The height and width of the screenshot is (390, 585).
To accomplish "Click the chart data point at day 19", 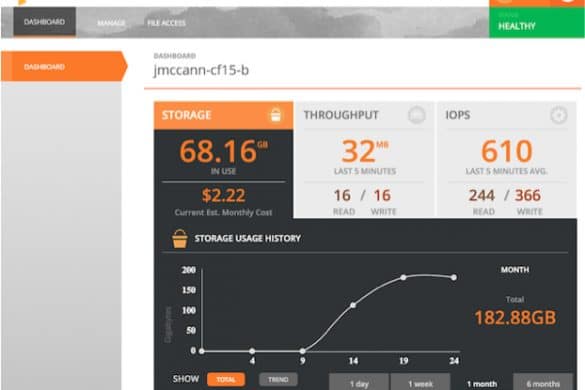I will click(403, 277).
